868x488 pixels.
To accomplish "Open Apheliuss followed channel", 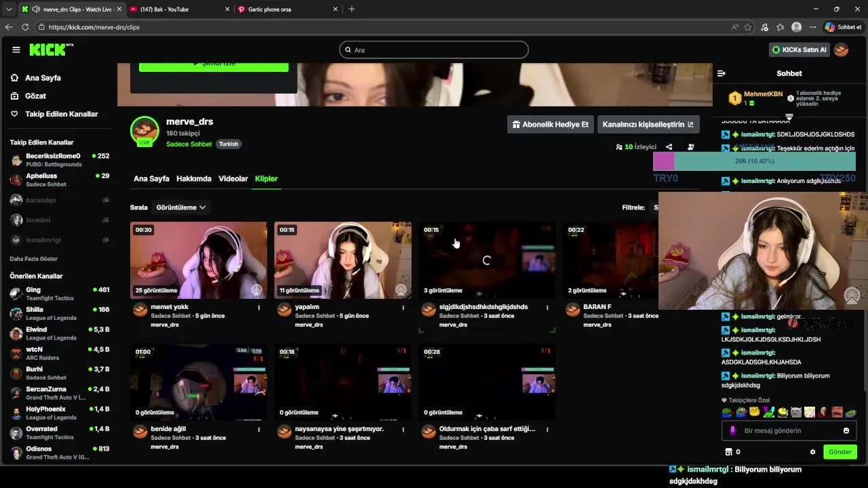I will coord(60,180).
